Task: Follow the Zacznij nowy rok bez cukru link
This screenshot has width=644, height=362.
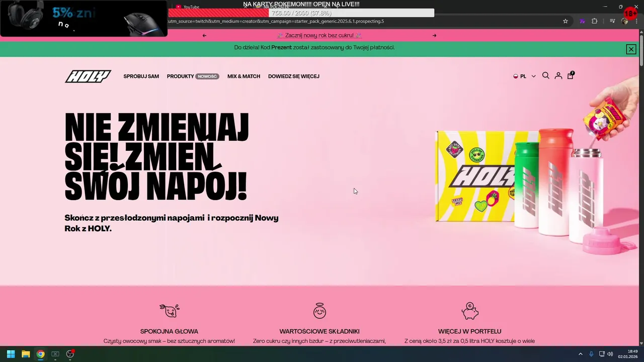Action: pos(319,35)
